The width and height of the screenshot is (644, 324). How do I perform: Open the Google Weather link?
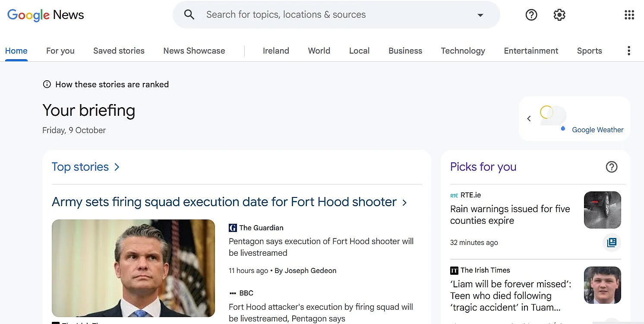coord(597,130)
